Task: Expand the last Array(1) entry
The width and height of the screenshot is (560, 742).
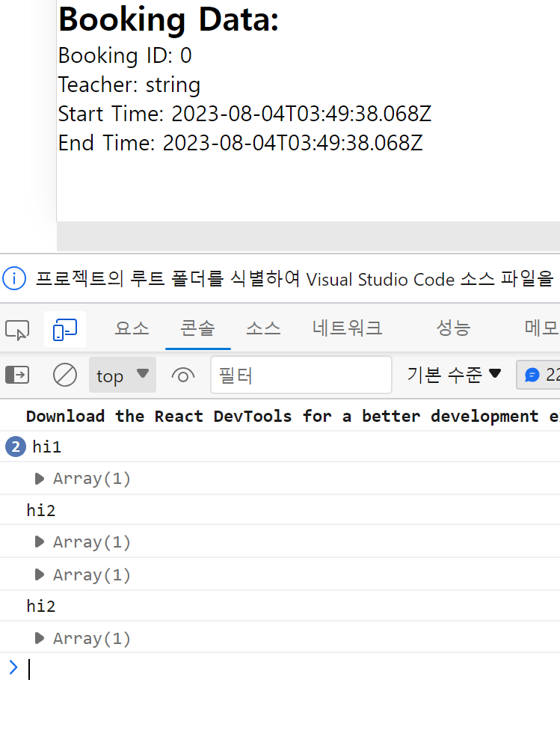Action: click(40, 639)
